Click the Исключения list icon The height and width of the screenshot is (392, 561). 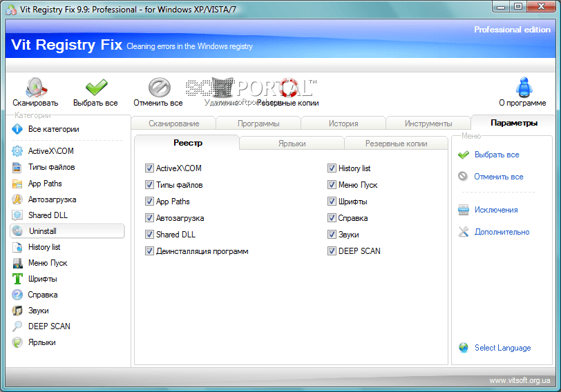(x=464, y=210)
